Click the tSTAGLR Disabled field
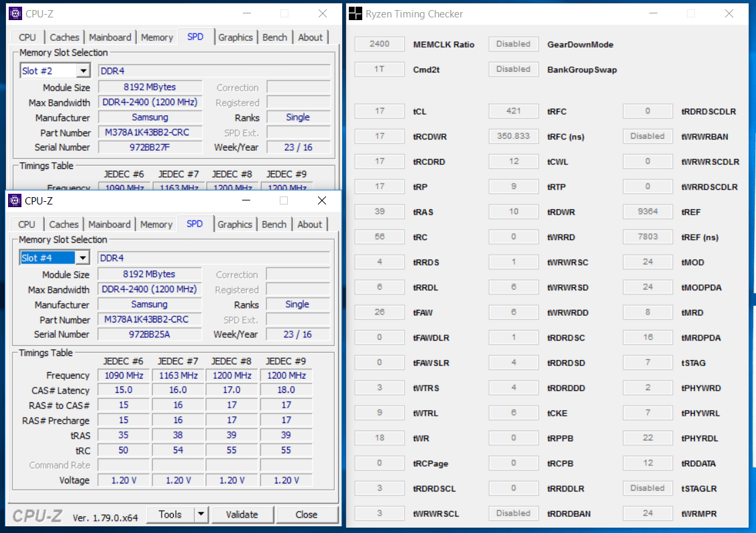Image resolution: width=756 pixels, height=533 pixels. tap(647, 488)
